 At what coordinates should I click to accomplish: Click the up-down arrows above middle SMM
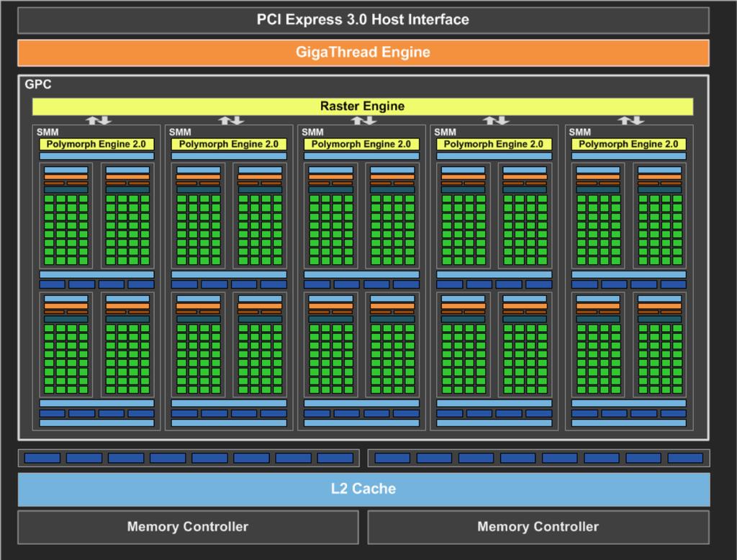click(x=363, y=120)
